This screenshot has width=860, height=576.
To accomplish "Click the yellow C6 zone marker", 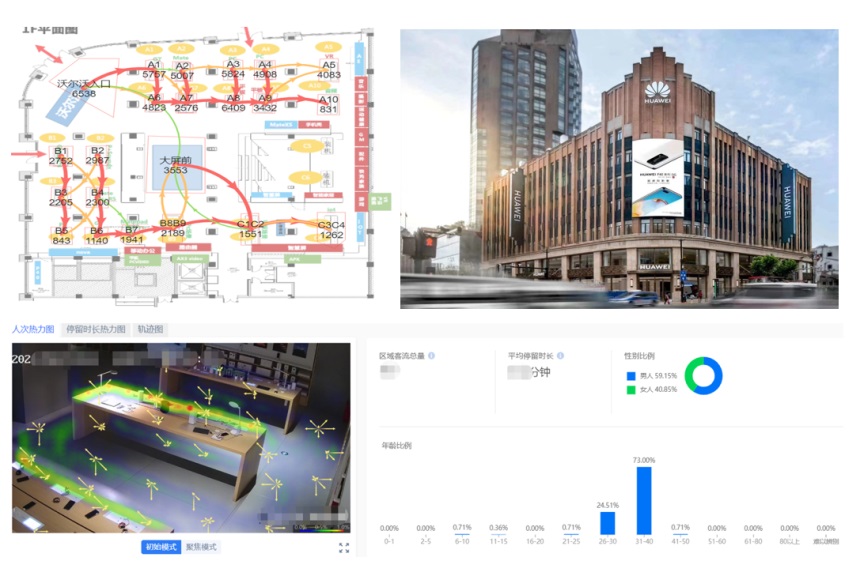I will (x=305, y=178).
